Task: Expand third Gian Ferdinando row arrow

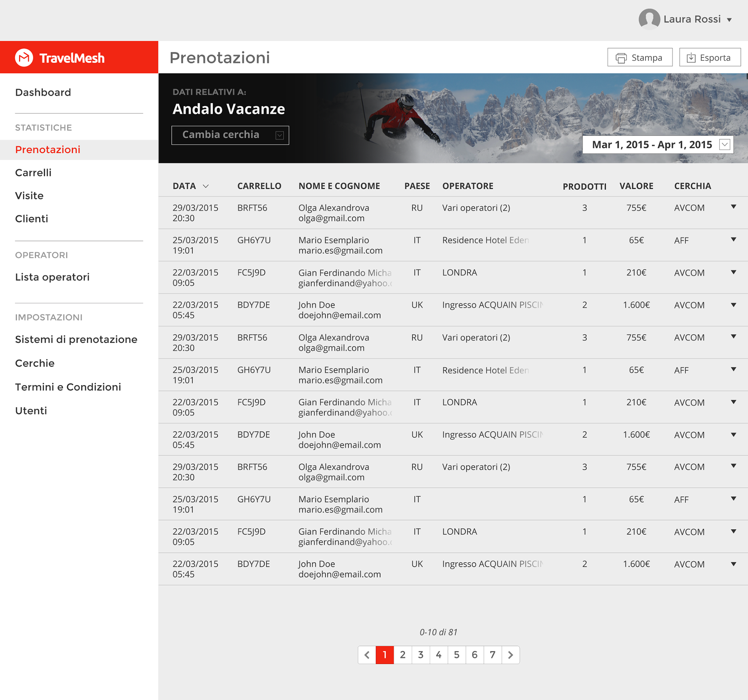Action: (733, 531)
